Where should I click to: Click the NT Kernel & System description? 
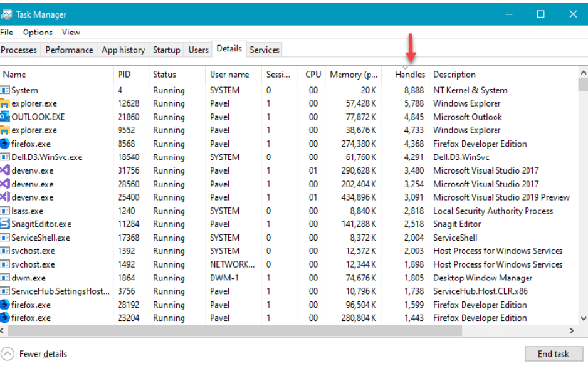click(x=470, y=90)
